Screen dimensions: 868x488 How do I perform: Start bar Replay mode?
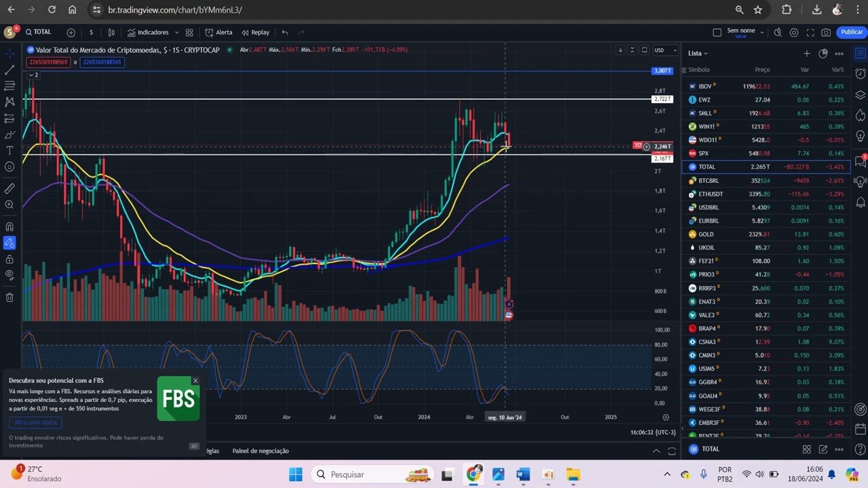(x=255, y=32)
